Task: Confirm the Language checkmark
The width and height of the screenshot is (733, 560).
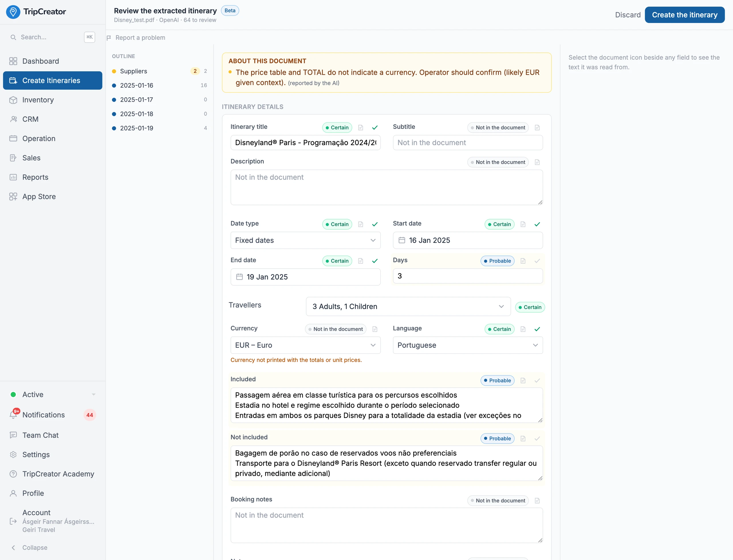Action: [537, 329]
